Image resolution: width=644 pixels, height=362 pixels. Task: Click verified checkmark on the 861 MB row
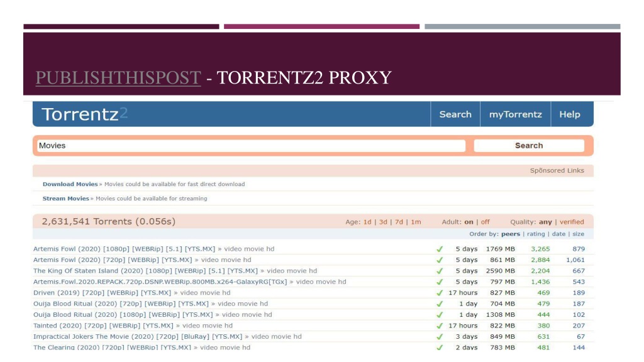[x=440, y=260]
